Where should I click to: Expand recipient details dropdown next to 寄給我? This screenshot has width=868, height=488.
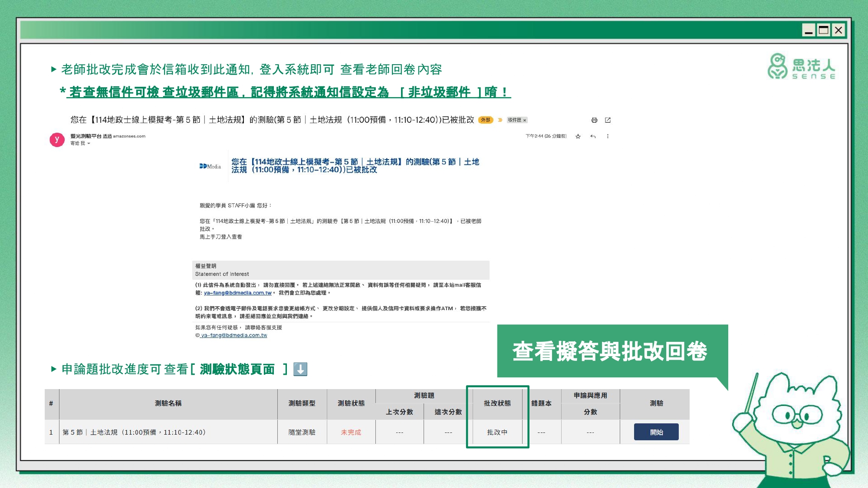coord(89,144)
